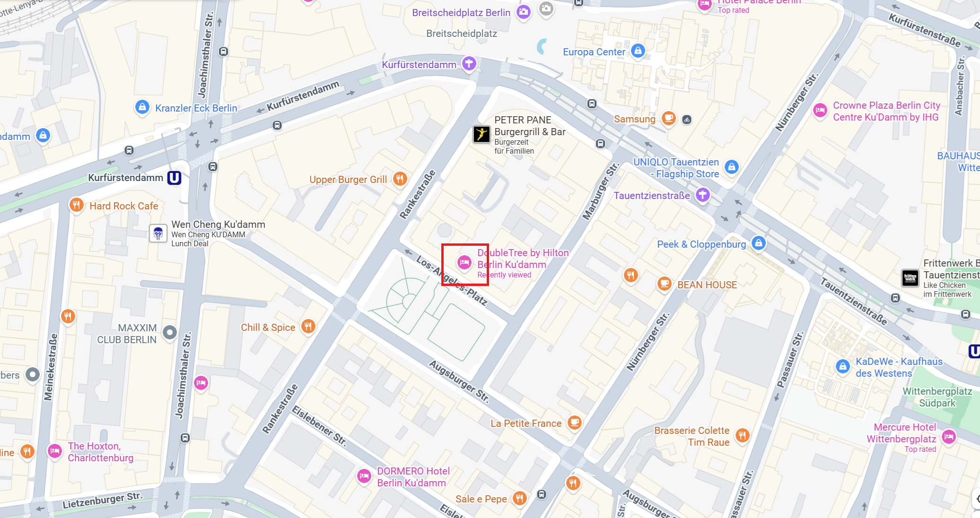This screenshot has width=980, height=518.
Task: Click the PETER PANE Burgergrill logo marker
Action: pyautogui.click(x=481, y=134)
